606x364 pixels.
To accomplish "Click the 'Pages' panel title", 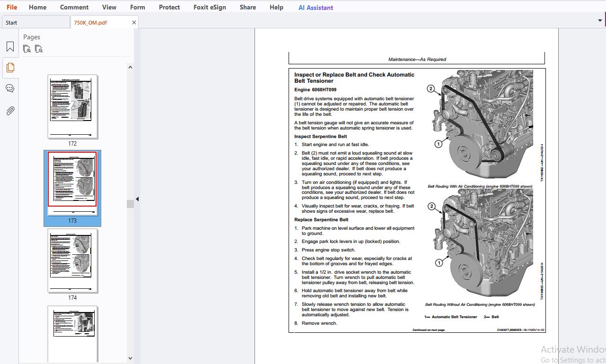I will (x=32, y=37).
